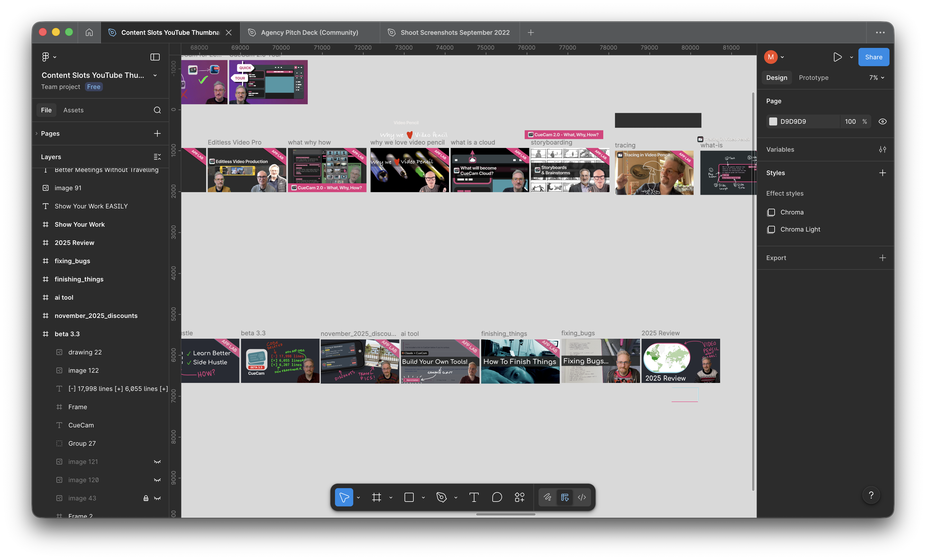The height and width of the screenshot is (560, 926).
Task: Open the file name dropdown menu
Action: tap(155, 75)
